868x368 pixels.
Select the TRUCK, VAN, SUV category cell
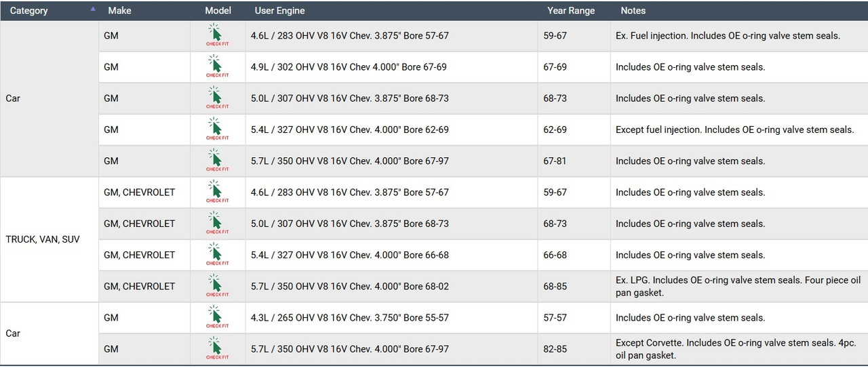[x=43, y=239]
